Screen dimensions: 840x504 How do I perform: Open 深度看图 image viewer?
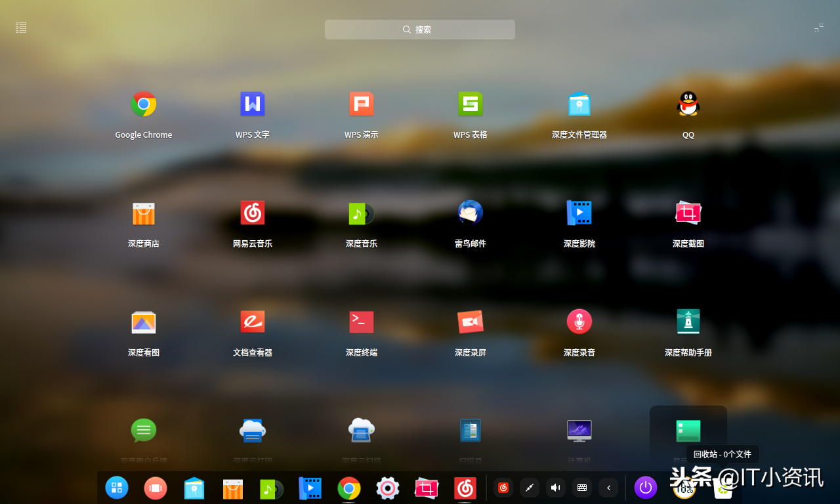pyautogui.click(x=144, y=322)
